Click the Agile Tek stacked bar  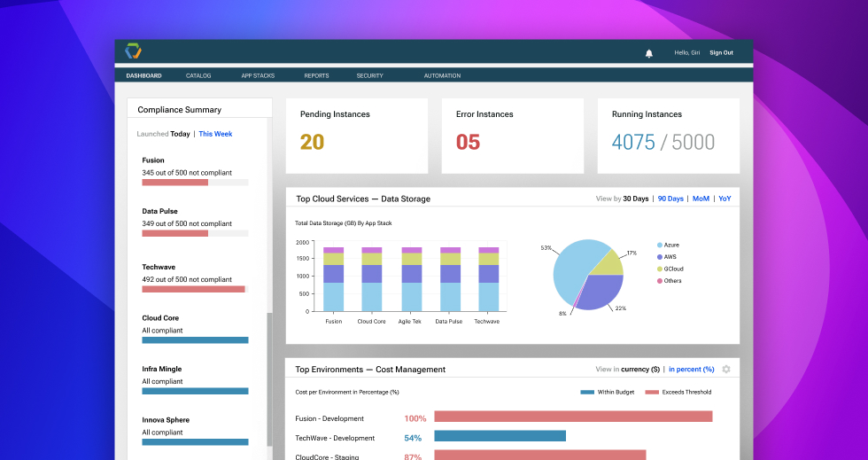[410, 279]
